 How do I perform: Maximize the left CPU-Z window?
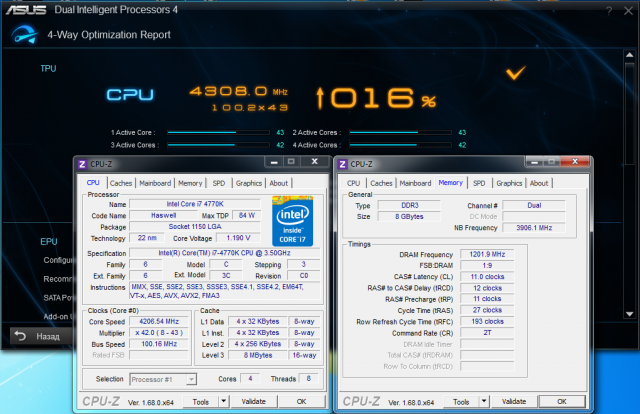(x=291, y=162)
